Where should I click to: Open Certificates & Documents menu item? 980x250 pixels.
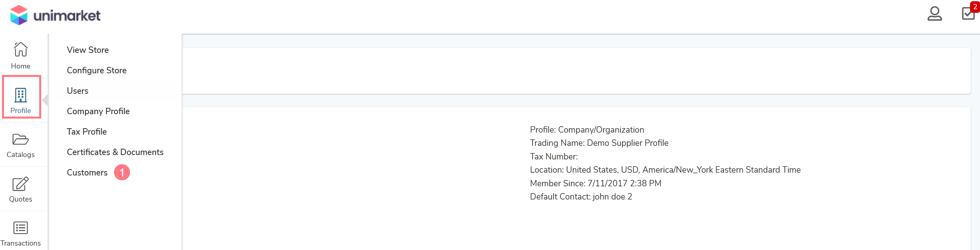(115, 152)
